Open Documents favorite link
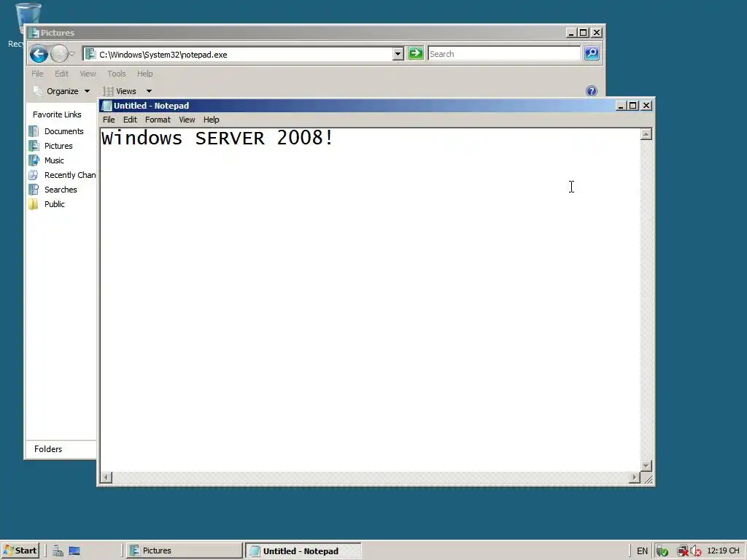Image resolution: width=747 pixels, height=560 pixels. pyautogui.click(x=64, y=131)
